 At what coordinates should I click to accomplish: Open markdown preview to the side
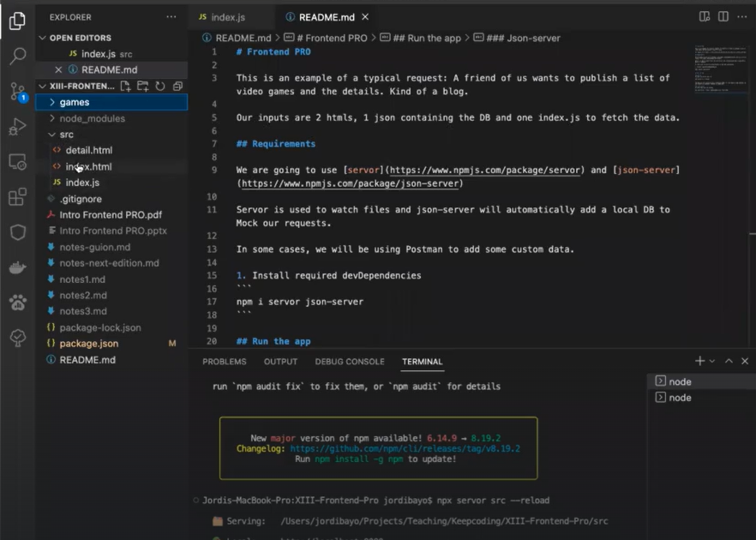[705, 17]
